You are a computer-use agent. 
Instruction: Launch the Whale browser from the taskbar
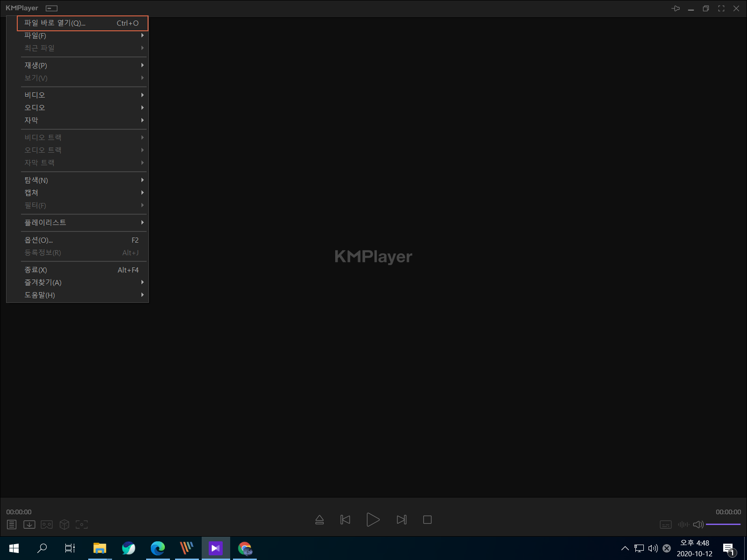[x=129, y=548]
